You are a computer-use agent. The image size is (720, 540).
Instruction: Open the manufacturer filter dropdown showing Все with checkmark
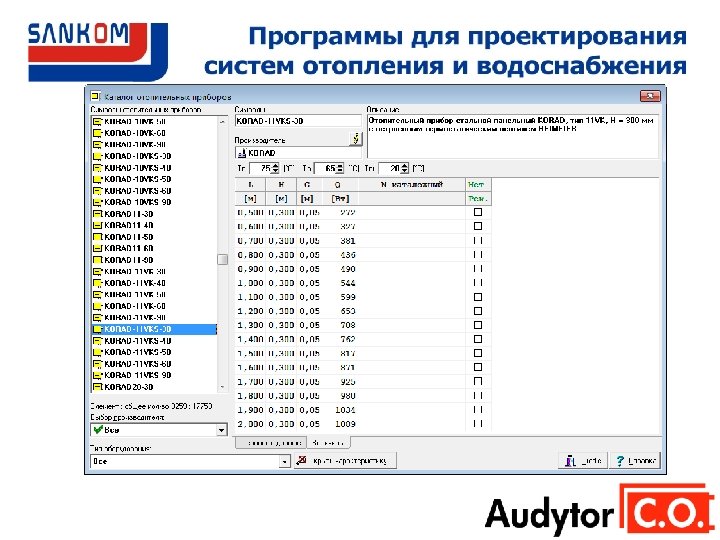(221, 430)
